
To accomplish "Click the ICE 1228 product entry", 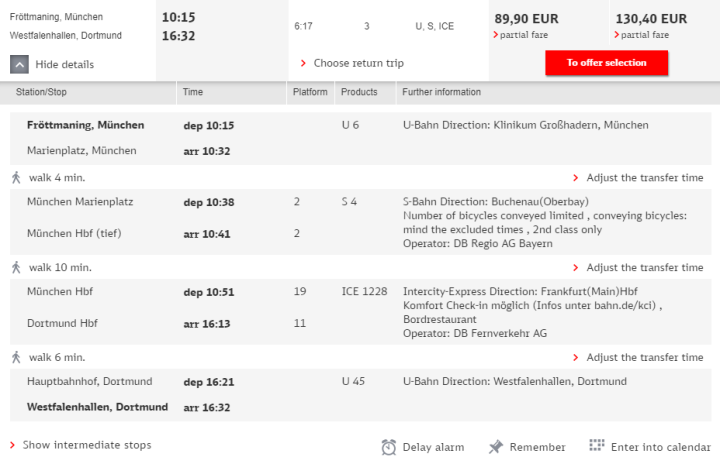I will pyautogui.click(x=364, y=291).
